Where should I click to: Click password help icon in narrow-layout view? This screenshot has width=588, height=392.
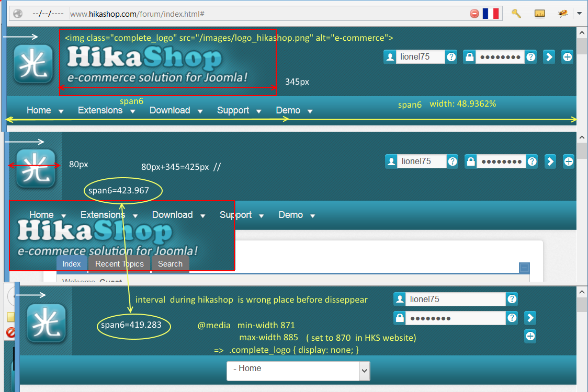pyautogui.click(x=512, y=318)
